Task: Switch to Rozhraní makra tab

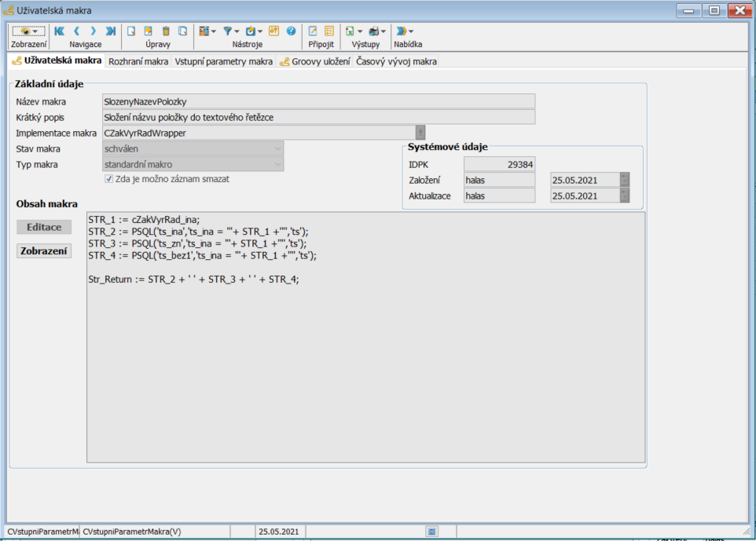Action: (x=138, y=61)
